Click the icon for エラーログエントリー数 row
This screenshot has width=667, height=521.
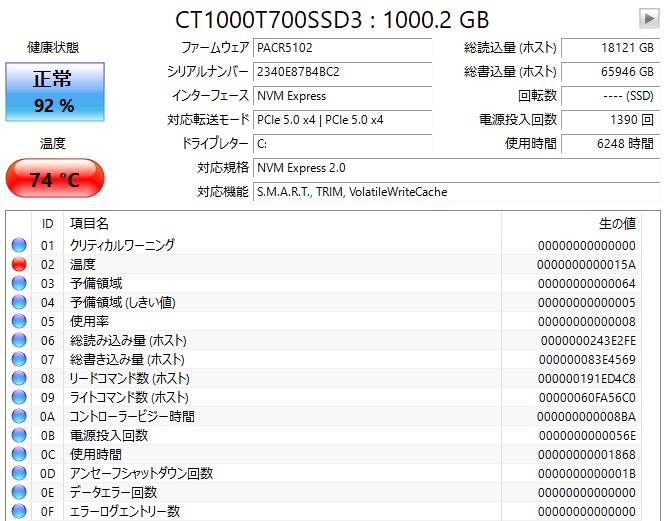click(19, 511)
